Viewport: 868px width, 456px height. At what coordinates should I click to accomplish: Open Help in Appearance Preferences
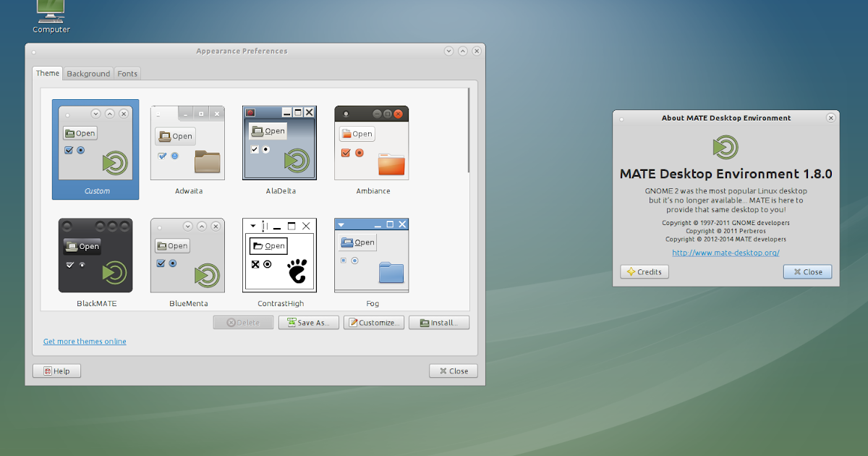[x=56, y=371]
